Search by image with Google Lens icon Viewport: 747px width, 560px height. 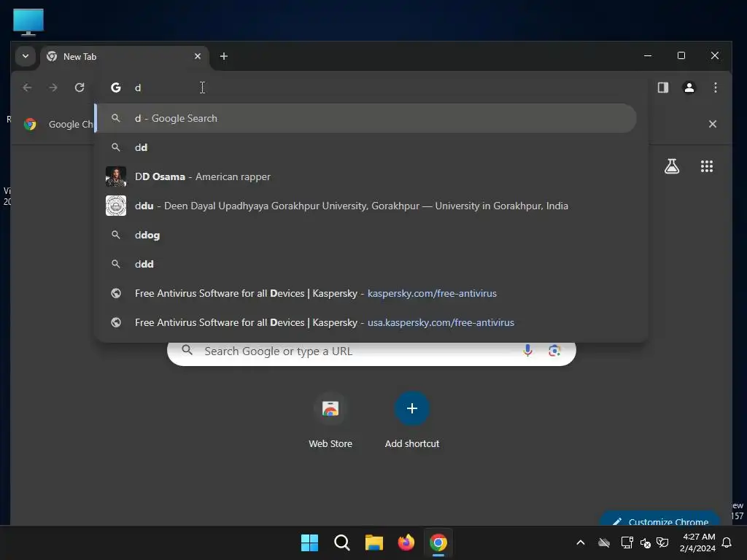[554, 351]
